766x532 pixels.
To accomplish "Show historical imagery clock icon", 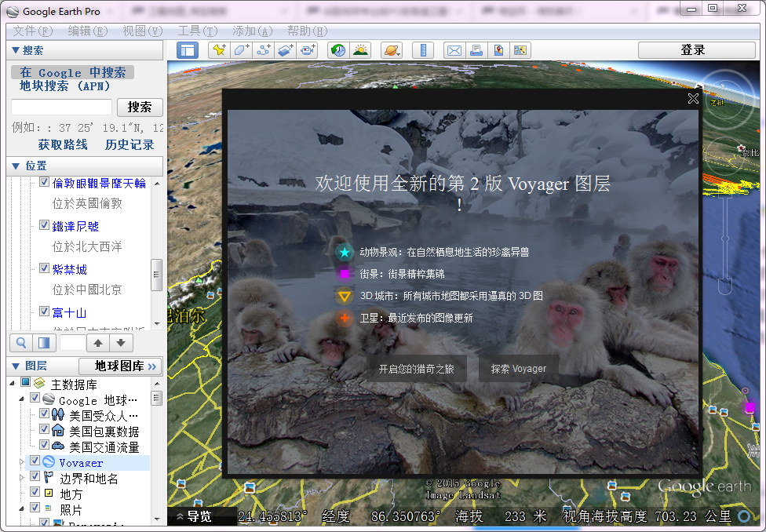I will [x=338, y=50].
